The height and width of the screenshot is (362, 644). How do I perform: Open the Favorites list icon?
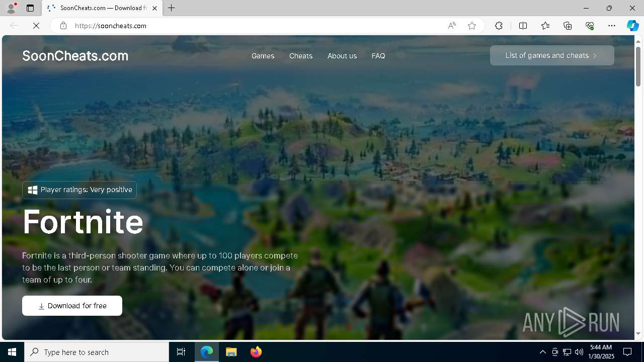(x=545, y=26)
